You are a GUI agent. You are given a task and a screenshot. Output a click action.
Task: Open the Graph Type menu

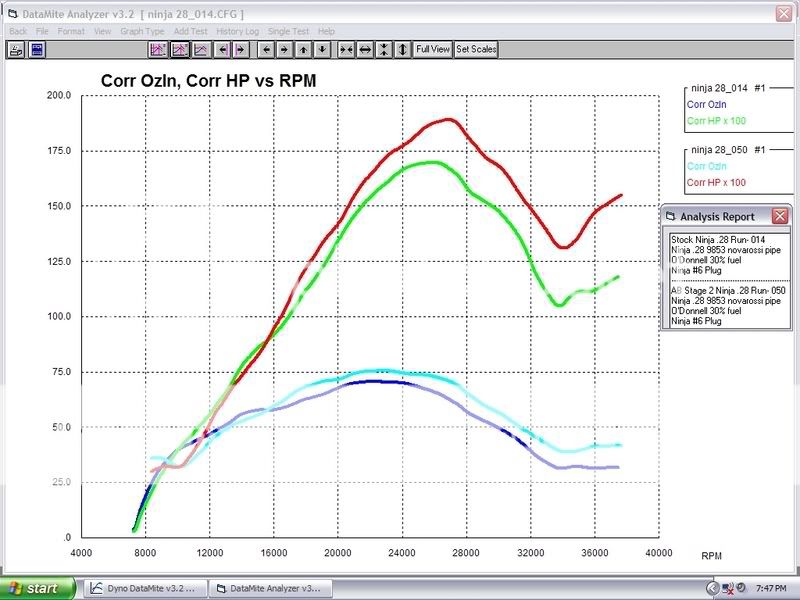tap(142, 31)
